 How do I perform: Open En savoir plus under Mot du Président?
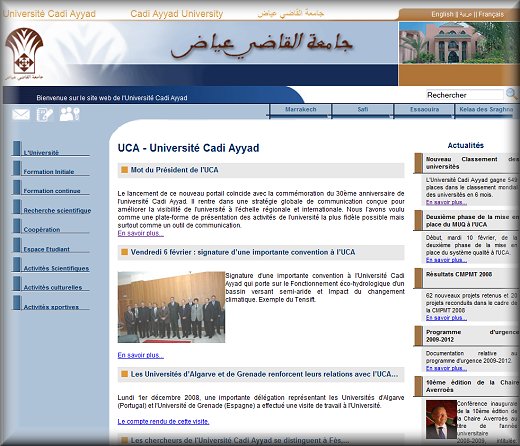pyautogui.click(x=140, y=233)
